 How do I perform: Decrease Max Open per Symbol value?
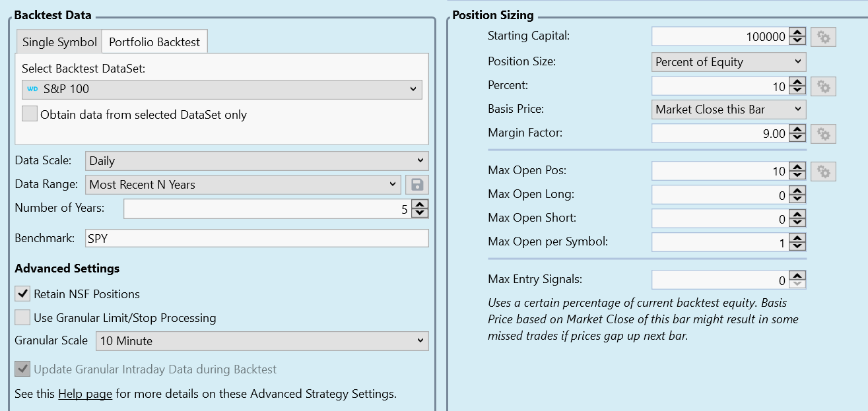[797, 247]
